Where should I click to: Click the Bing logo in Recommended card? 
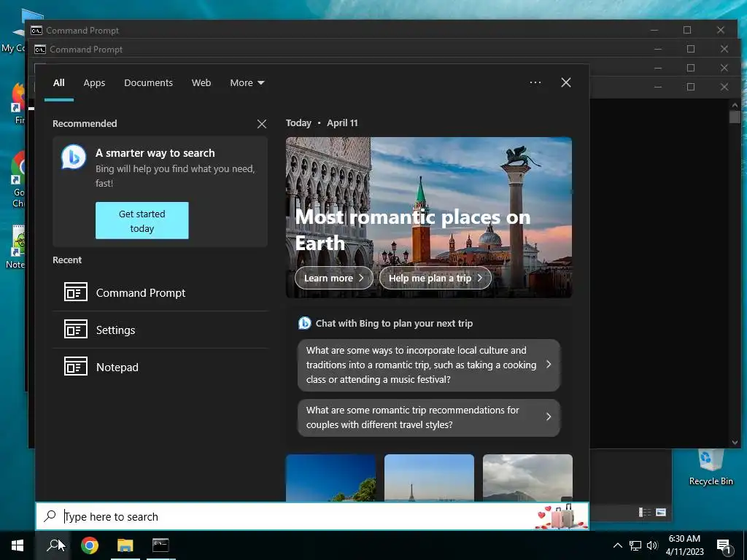(x=74, y=157)
